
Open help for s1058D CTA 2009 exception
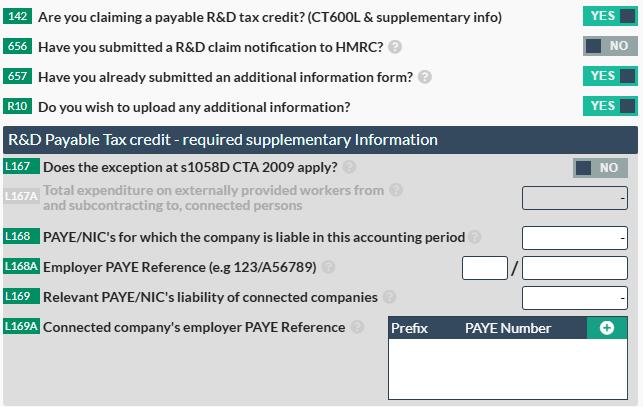click(349, 167)
